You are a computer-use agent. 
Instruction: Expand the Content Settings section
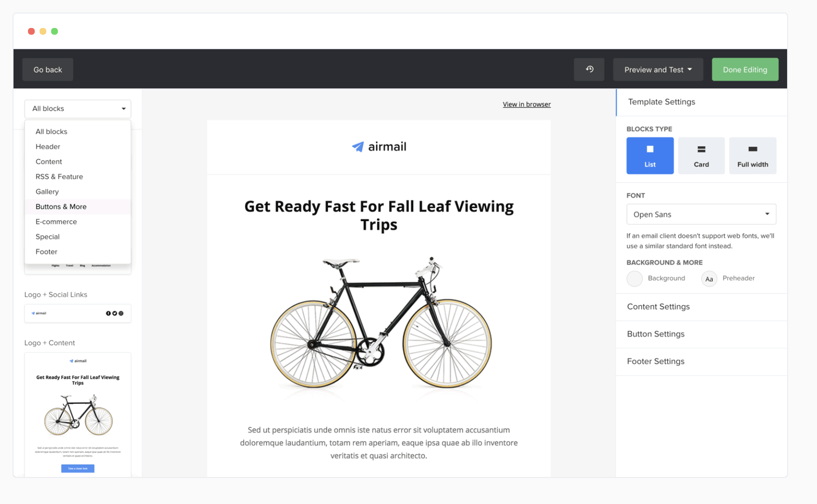pyautogui.click(x=658, y=307)
